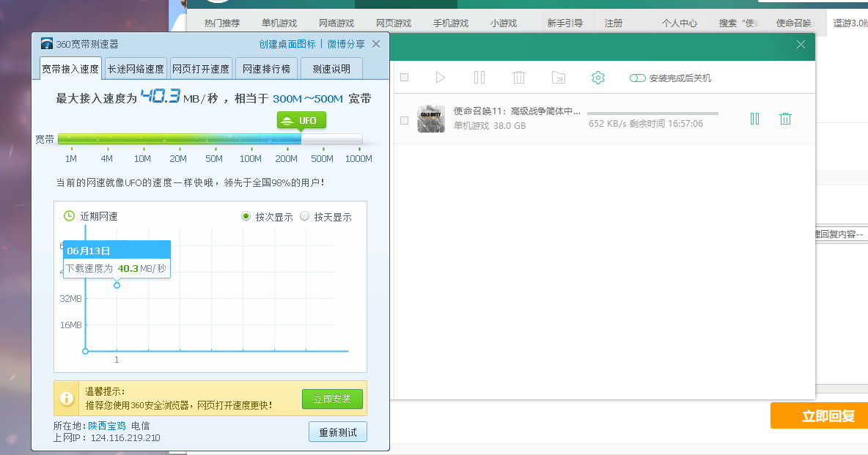Click the Call of Duty game thumbnail
Image resolution: width=868 pixels, height=455 pixels.
click(x=431, y=119)
